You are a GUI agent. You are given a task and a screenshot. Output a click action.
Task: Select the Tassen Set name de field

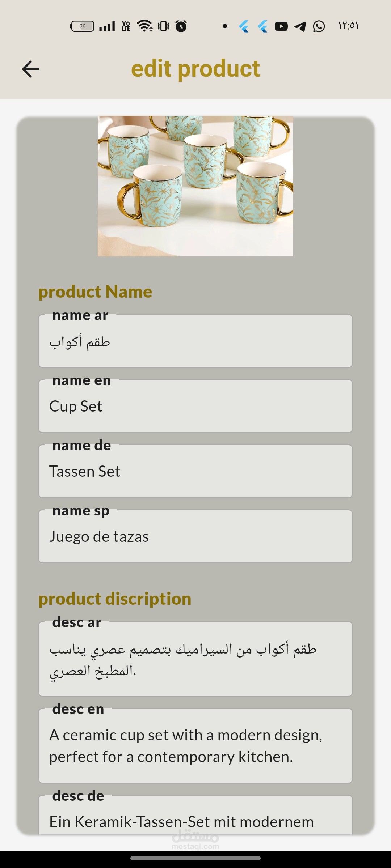point(195,471)
